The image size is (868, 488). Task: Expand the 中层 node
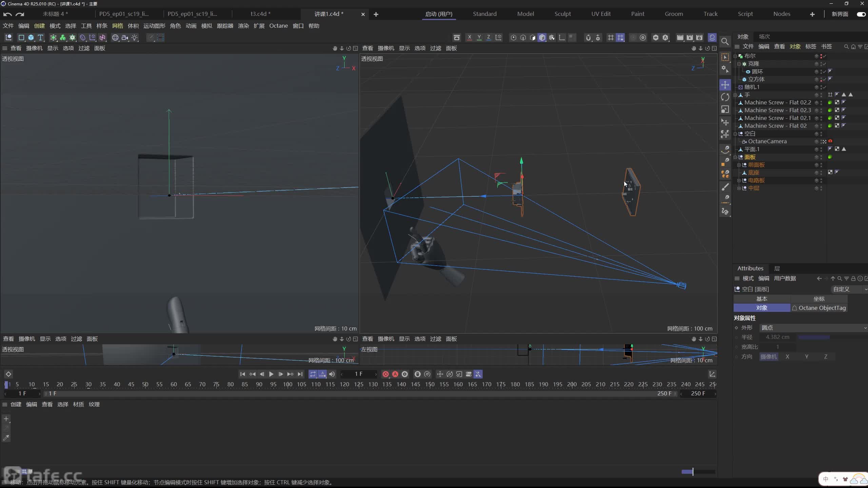(x=739, y=188)
